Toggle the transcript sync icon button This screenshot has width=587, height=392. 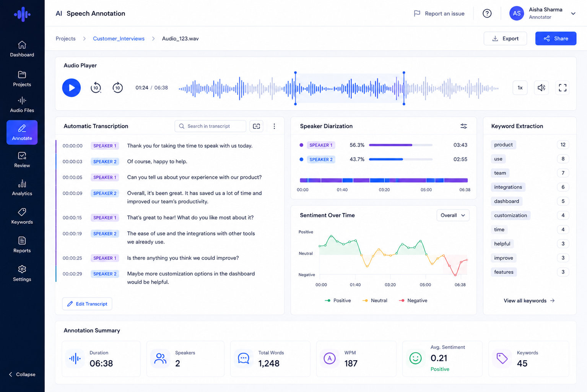coord(257,126)
